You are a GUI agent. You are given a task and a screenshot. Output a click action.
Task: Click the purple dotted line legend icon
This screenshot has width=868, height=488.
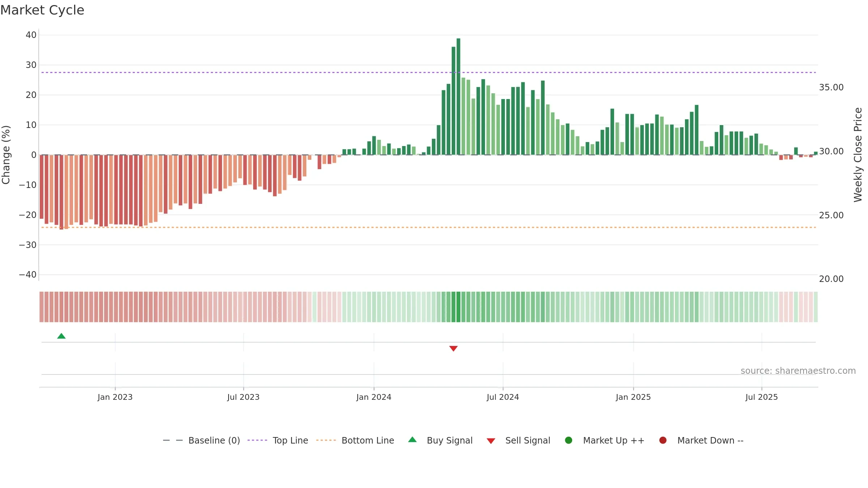257,440
